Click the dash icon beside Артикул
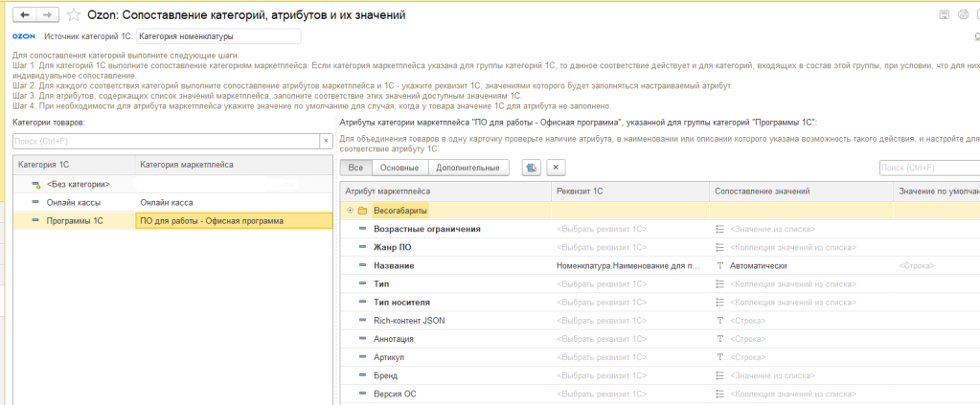The width and height of the screenshot is (980, 405). tap(362, 357)
